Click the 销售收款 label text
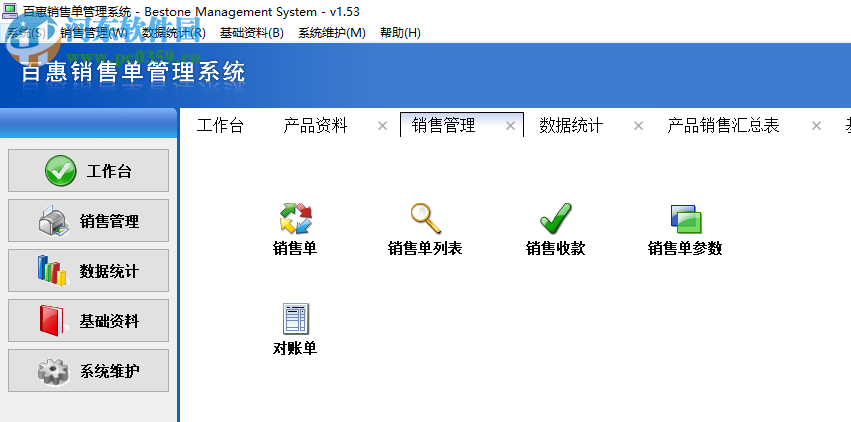The width and height of the screenshot is (851, 422). (555, 248)
